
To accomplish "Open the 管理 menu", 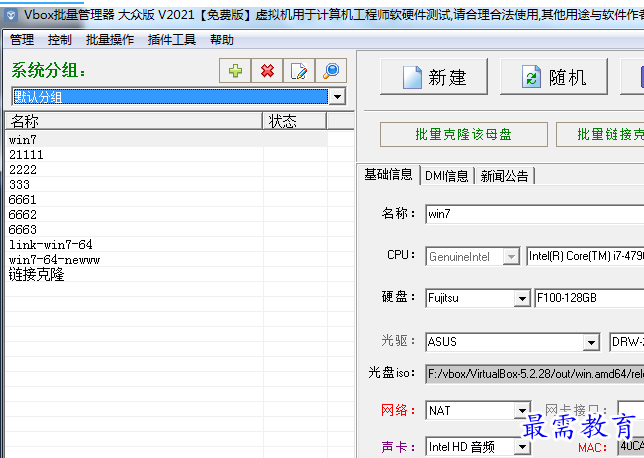I will pyautogui.click(x=22, y=39).
